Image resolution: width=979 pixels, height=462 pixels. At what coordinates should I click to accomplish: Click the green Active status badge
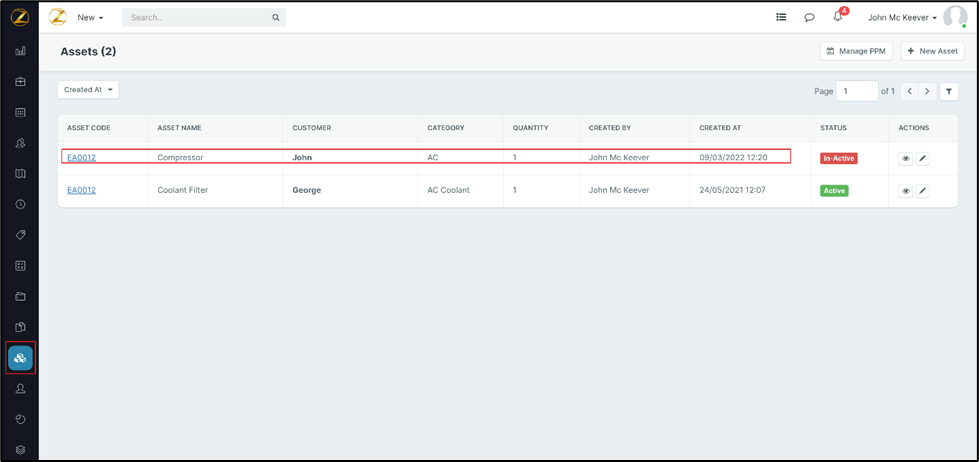(834, 190)
